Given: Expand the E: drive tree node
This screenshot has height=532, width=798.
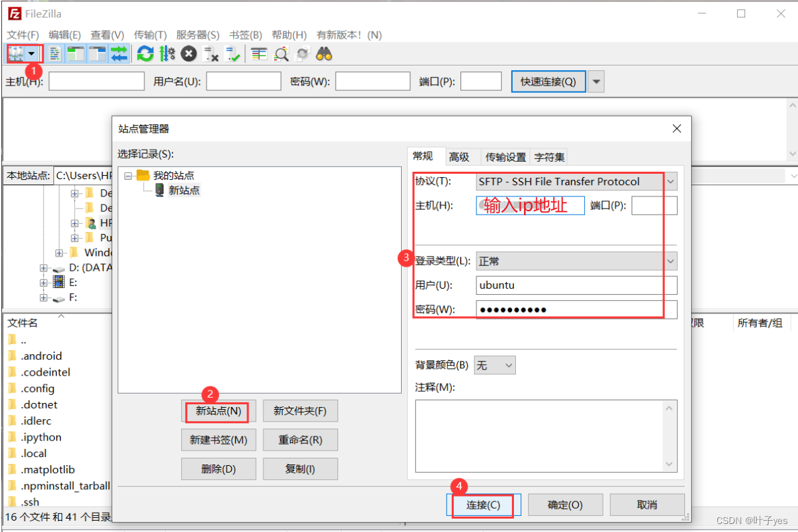Looking at the screenshot, I should [43, 283].
